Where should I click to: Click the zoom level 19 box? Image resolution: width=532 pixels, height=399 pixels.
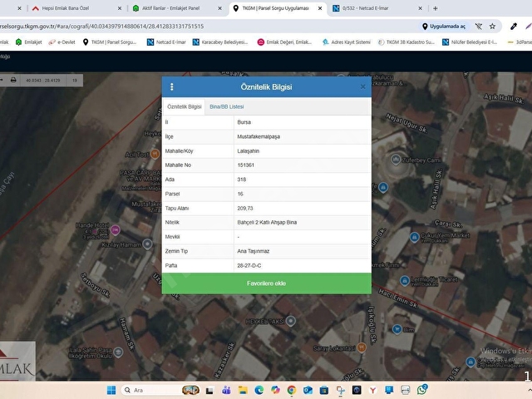point(75,81)
